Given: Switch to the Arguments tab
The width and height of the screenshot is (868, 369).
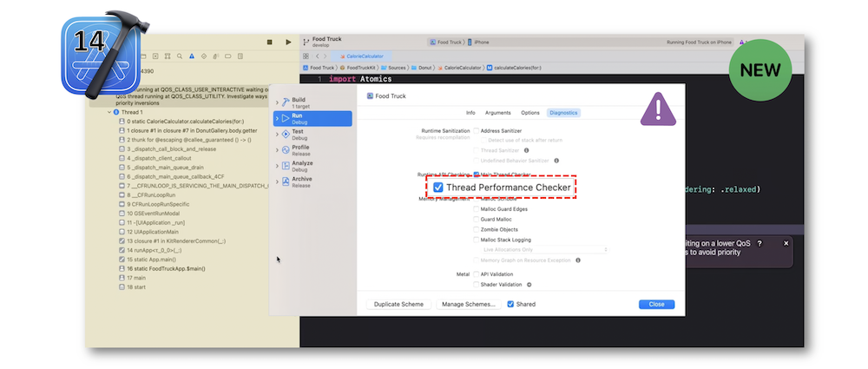Looking at the screenshot, I should [497, 113].
